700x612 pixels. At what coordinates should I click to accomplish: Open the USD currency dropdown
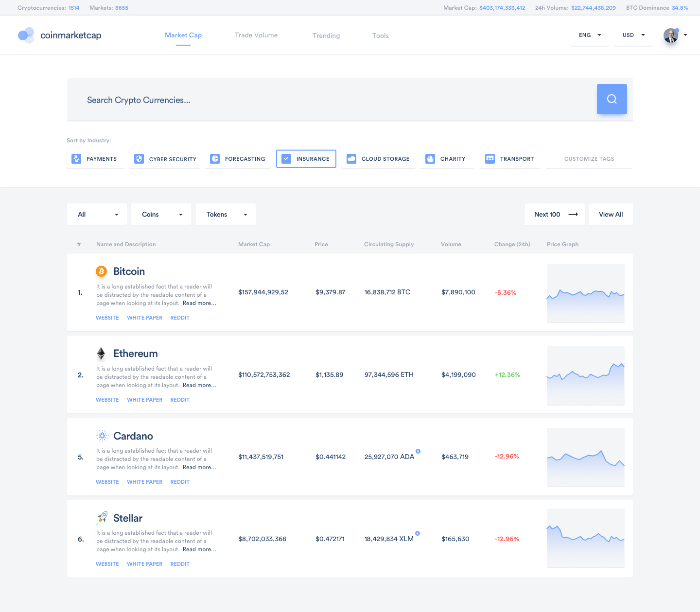pos(633,35)
